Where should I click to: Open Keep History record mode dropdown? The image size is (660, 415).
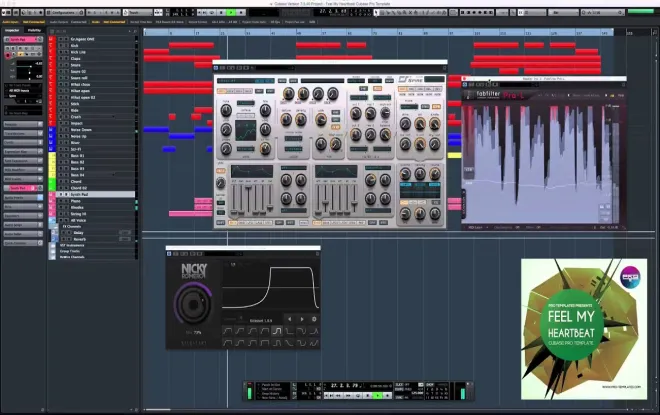[271, 394]
